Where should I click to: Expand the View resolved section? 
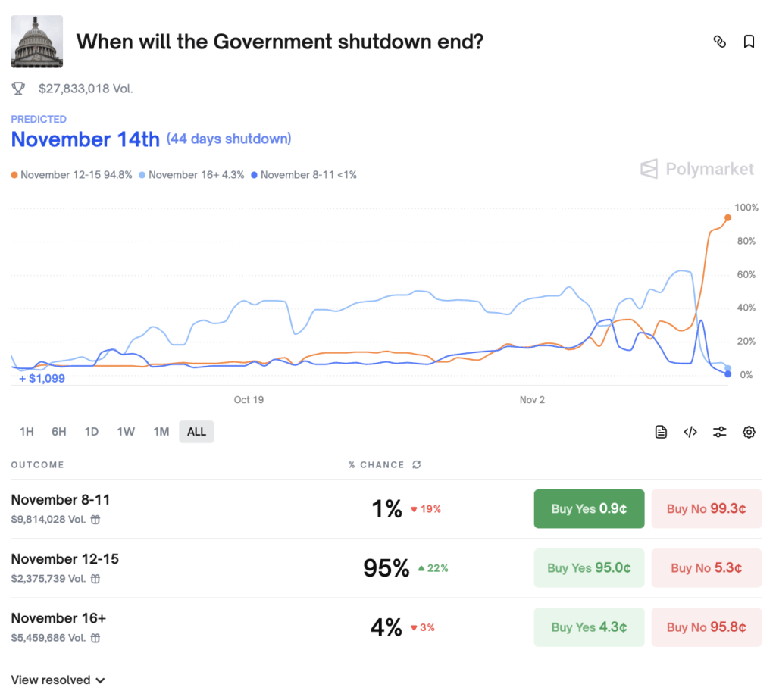click(58, 680)
